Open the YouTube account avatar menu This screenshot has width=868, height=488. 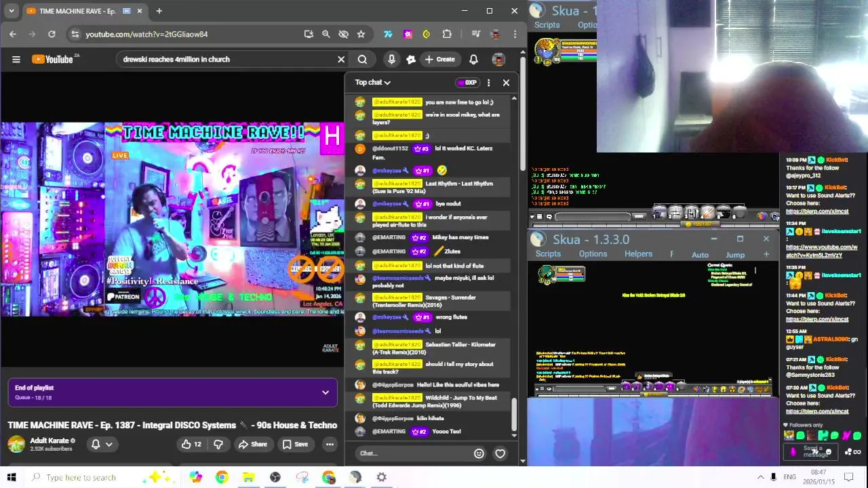(498, 59)
